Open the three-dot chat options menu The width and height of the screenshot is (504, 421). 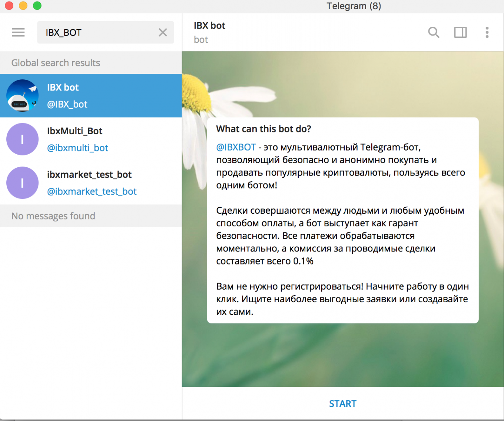click(x=487, y=33)
